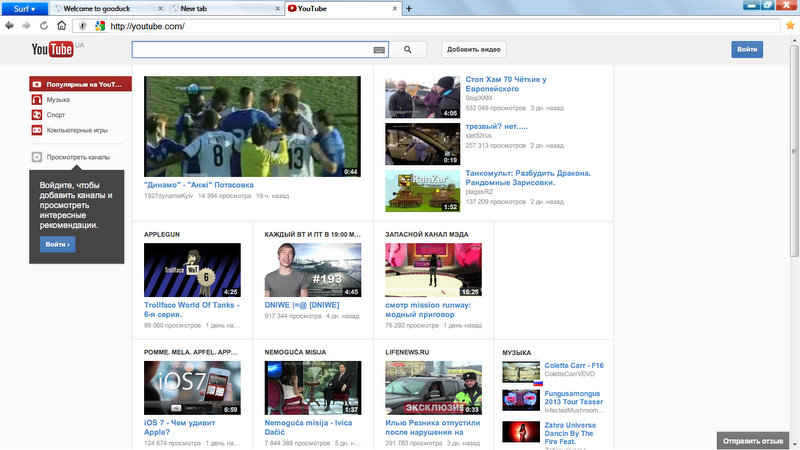Screen dimensions: 800x450
Task: Click the magnifier search button
Action: point(408,49)
